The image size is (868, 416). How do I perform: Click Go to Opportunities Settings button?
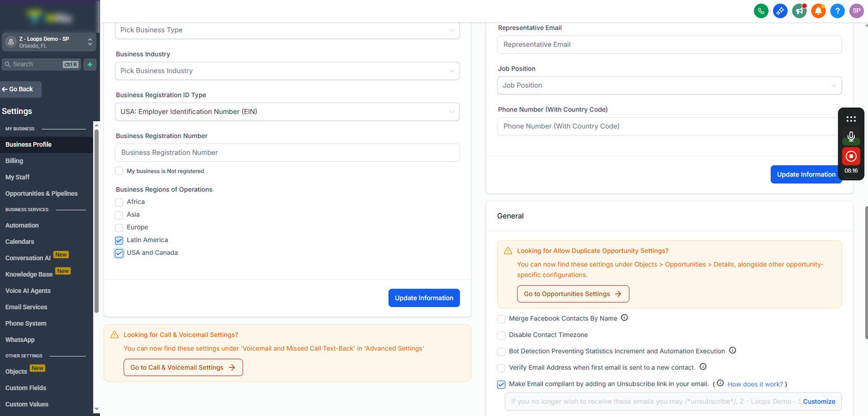[573, 294]
